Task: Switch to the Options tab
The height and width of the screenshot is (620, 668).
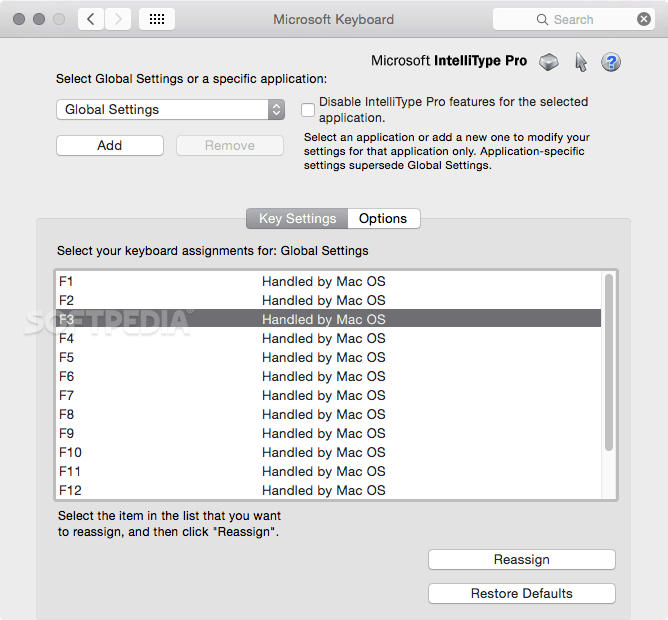Action: [x=383, y=219]
